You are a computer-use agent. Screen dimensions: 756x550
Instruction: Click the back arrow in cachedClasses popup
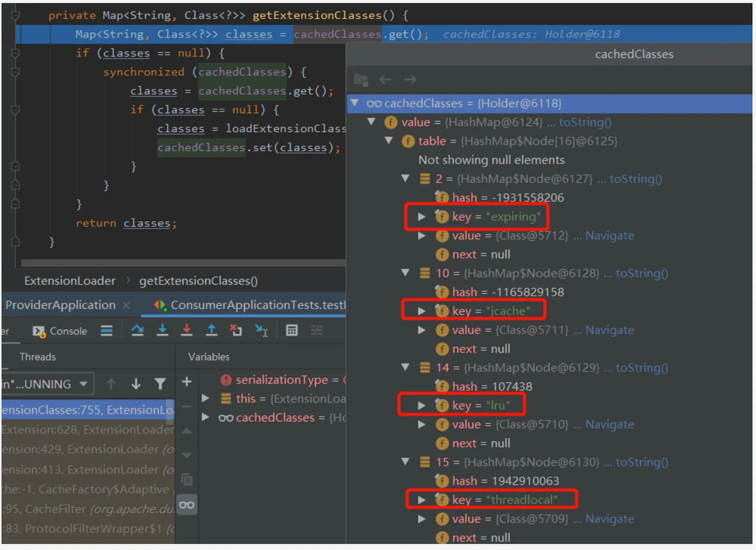[385, 79]
